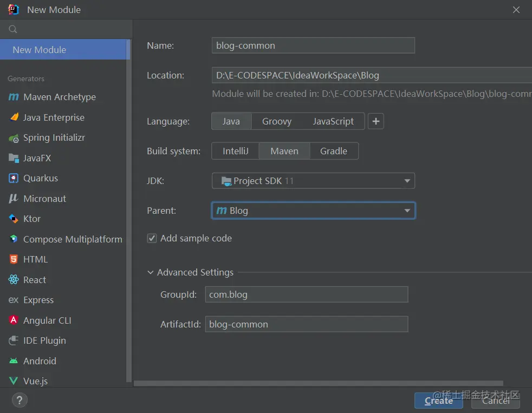The image size is (532, 413).
Task: Click the Android robot icon
Action: point(14,361)
